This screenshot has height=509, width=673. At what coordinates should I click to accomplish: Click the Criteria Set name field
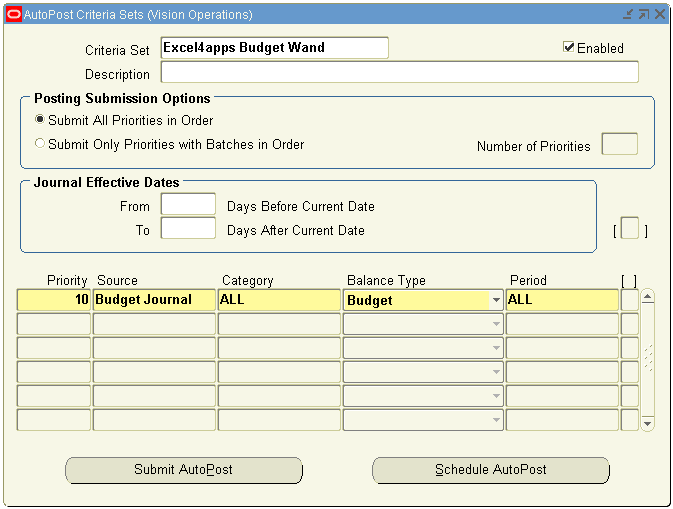coord(275,48)
